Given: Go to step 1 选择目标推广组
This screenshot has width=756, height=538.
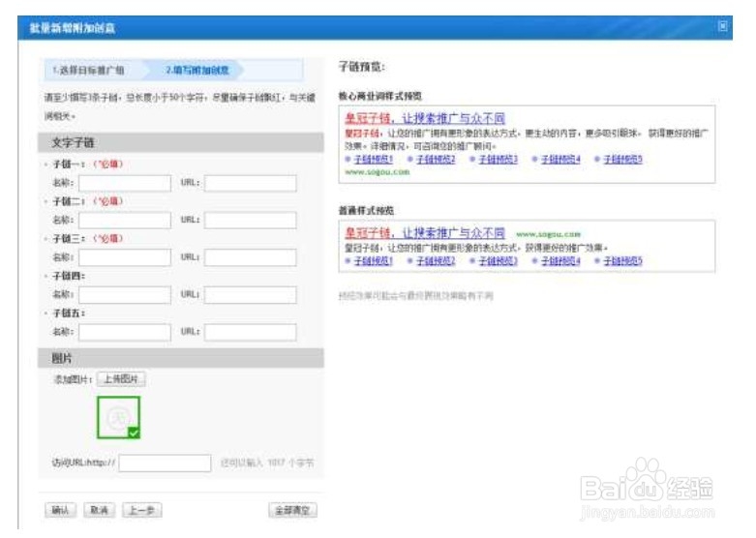Looking at the screenshot, I should pyautogui.click(x=89, y=71).
